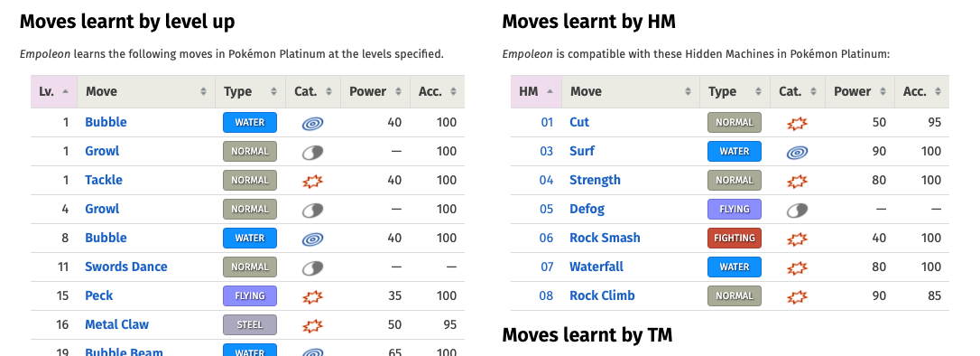The height and width of the screenshot is (356, 980).
Task: Click the special category icon beside Bubble at level 1
Action: 312,123
